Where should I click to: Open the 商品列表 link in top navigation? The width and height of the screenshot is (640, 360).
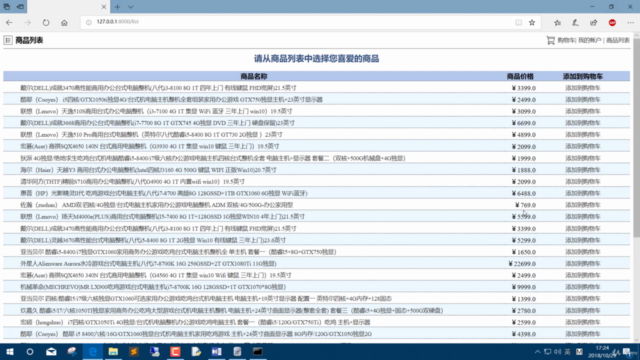(618, 40)
